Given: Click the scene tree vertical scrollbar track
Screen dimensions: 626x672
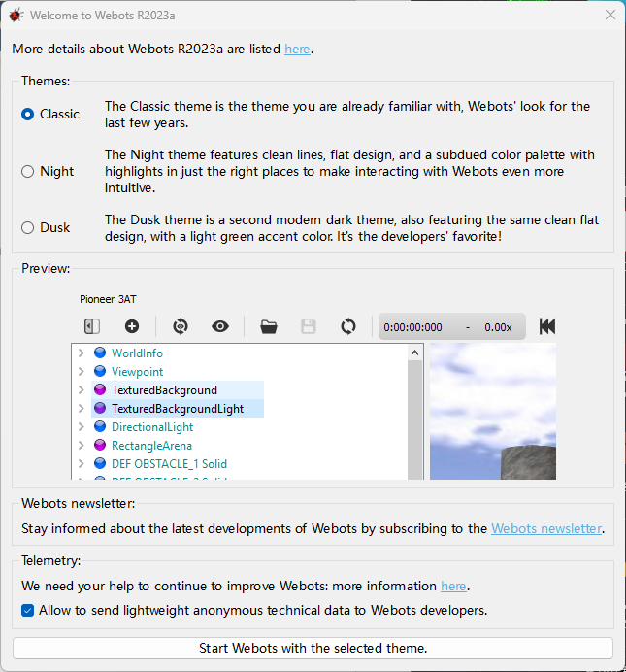Looking at the screenshot, I should 414,420.
